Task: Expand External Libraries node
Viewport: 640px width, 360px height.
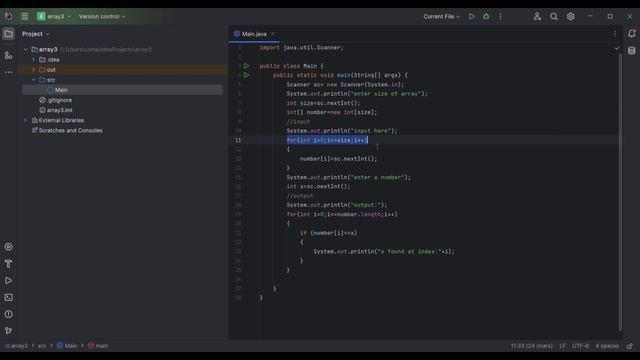Action: pyautogui.click(x=26, y=120)
